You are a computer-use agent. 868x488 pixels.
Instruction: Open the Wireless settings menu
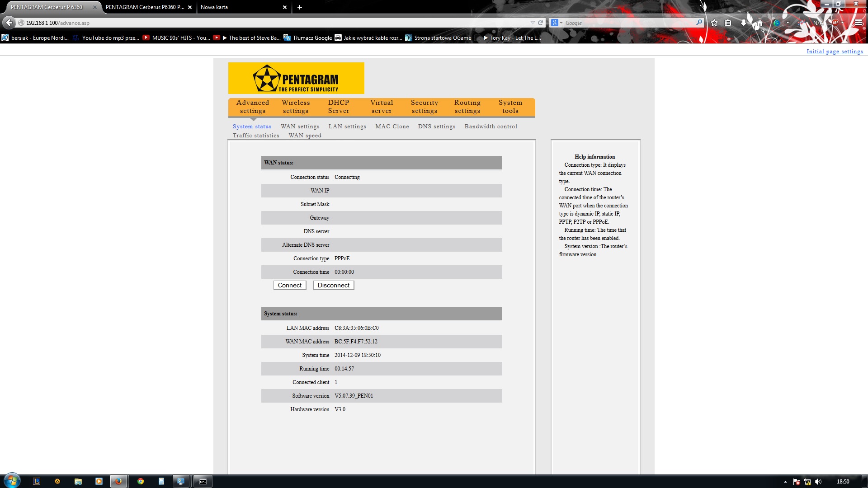point(296,107)
